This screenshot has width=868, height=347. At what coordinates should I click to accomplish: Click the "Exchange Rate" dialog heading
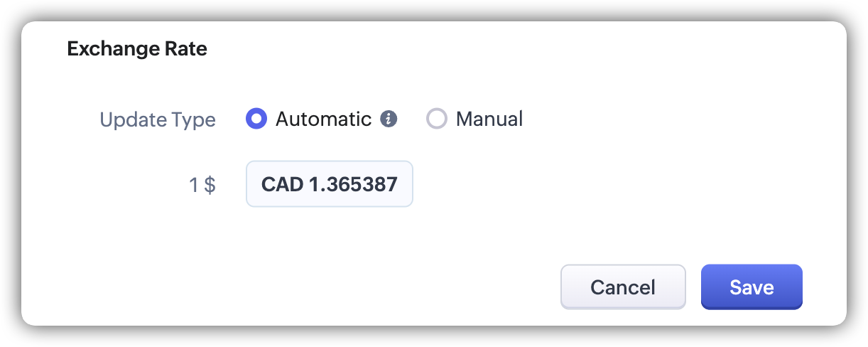pyautogui.click(x=137, y=49)
